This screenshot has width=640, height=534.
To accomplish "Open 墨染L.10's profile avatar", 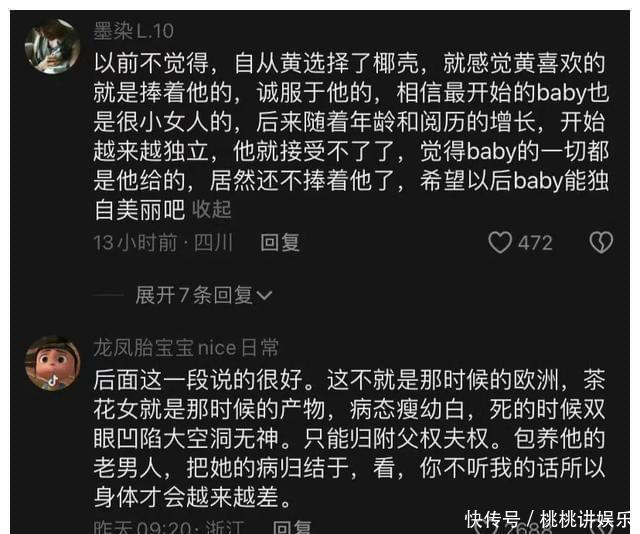I will (53, 47).
